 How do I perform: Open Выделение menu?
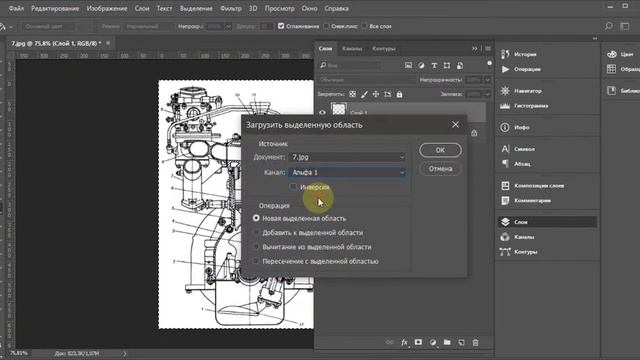[x=196, y=8]
